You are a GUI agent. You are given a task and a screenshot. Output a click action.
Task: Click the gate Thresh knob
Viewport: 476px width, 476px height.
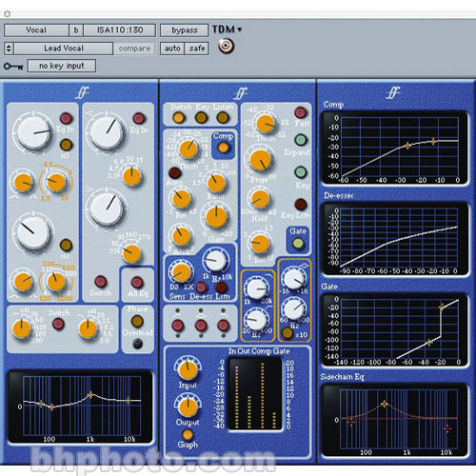[265, 124]
